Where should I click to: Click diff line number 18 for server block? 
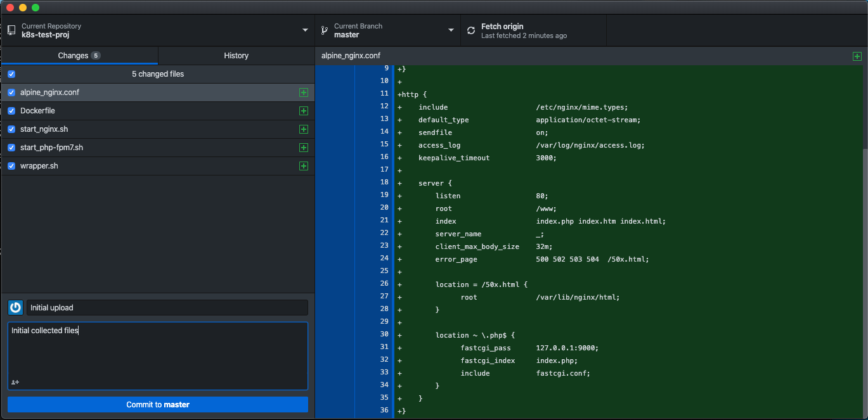(384, 182)
